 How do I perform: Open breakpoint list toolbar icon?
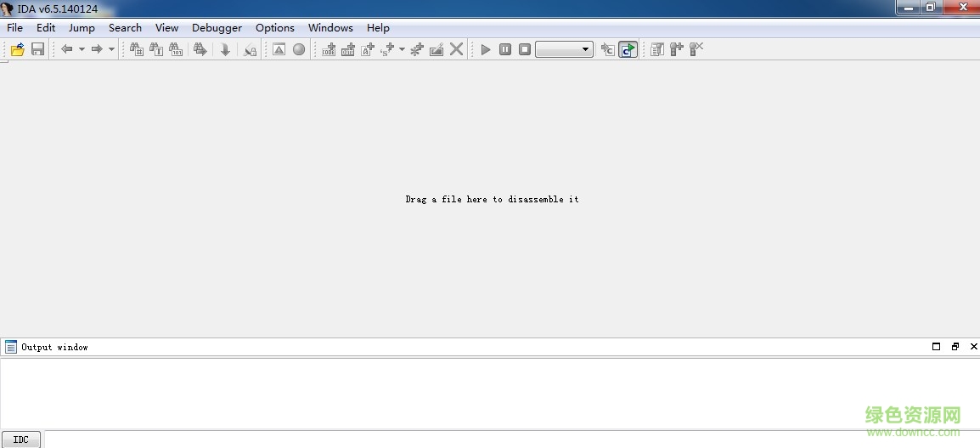pos(657,48)
